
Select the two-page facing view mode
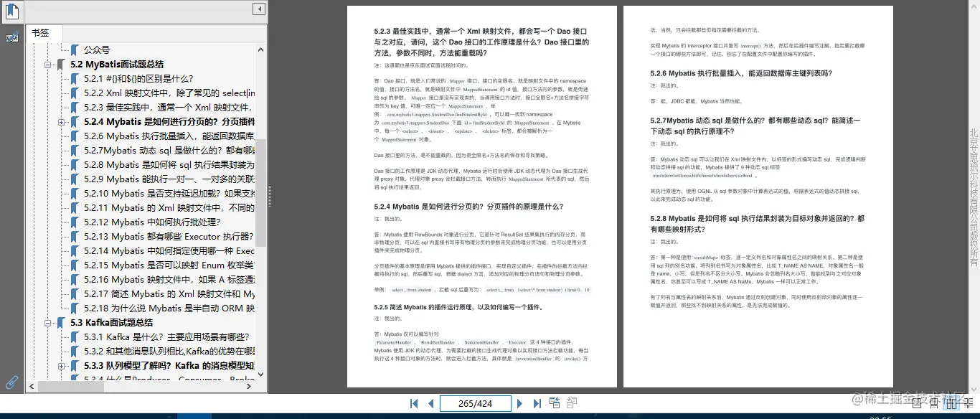click(951, 404)
